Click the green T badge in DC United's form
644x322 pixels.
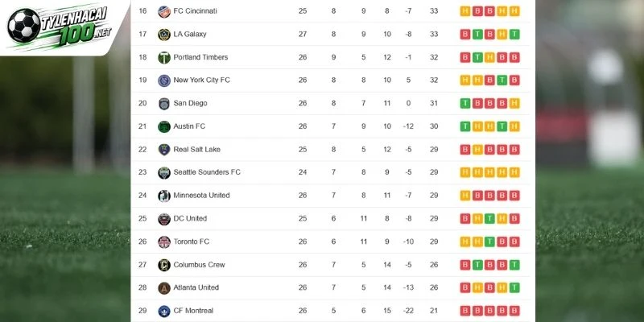(x=489, y=218)
